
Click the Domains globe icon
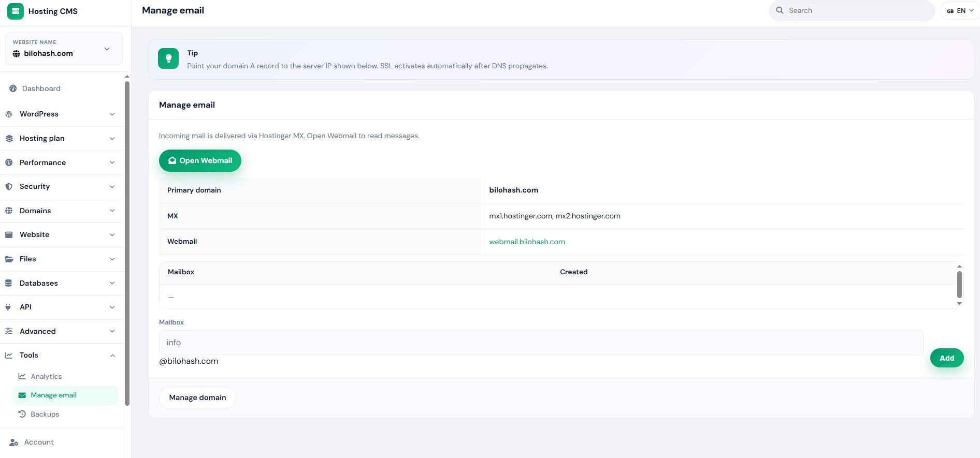(x=9, y=211)
